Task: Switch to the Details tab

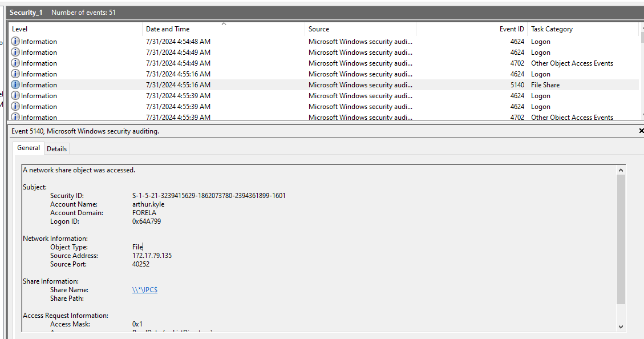Action: pos(56,149)
